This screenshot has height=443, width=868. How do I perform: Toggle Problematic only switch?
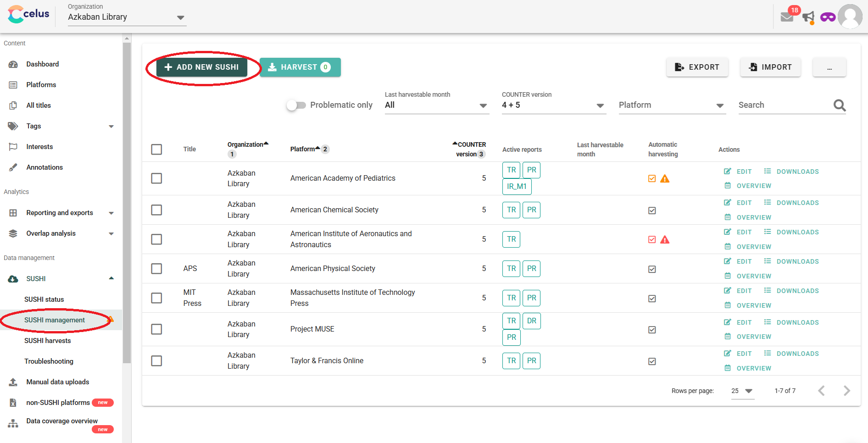coord(296,105)
